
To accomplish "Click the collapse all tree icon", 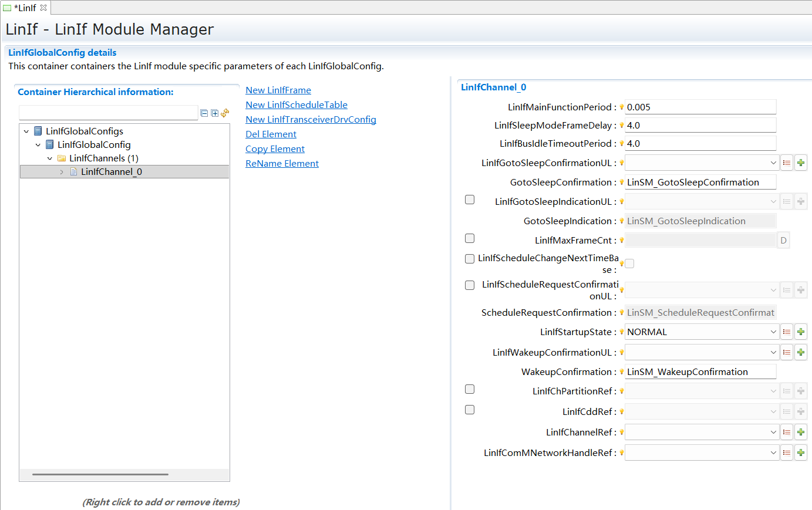I will pyautogui.click(x=204, y=113).
